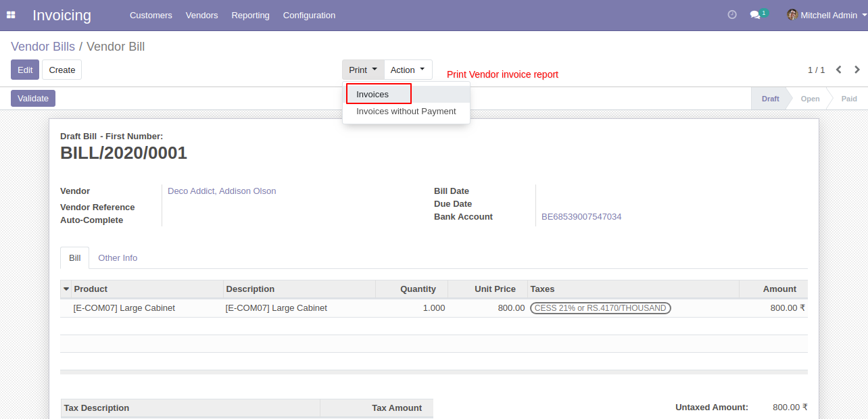Click the Create button

[x=62, y=70]
